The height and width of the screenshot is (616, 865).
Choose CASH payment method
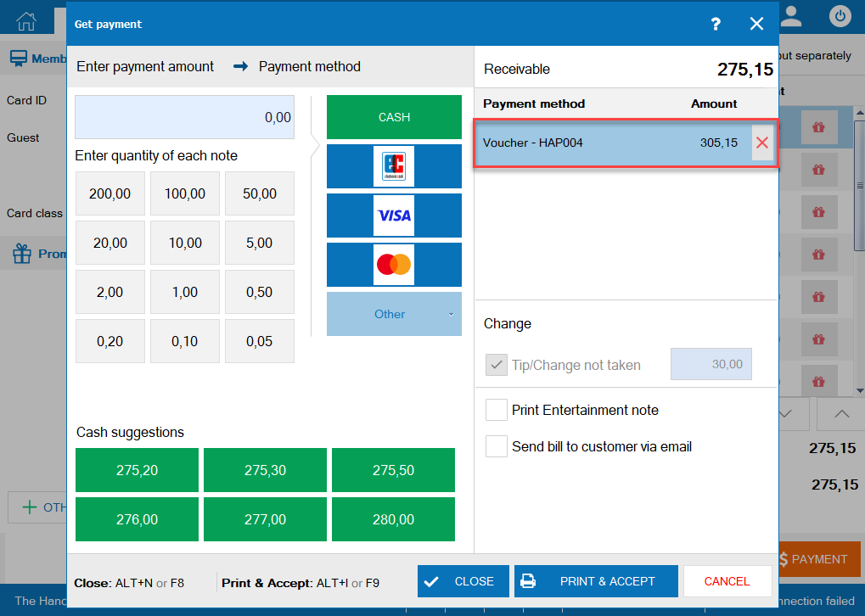coord(394,117)
